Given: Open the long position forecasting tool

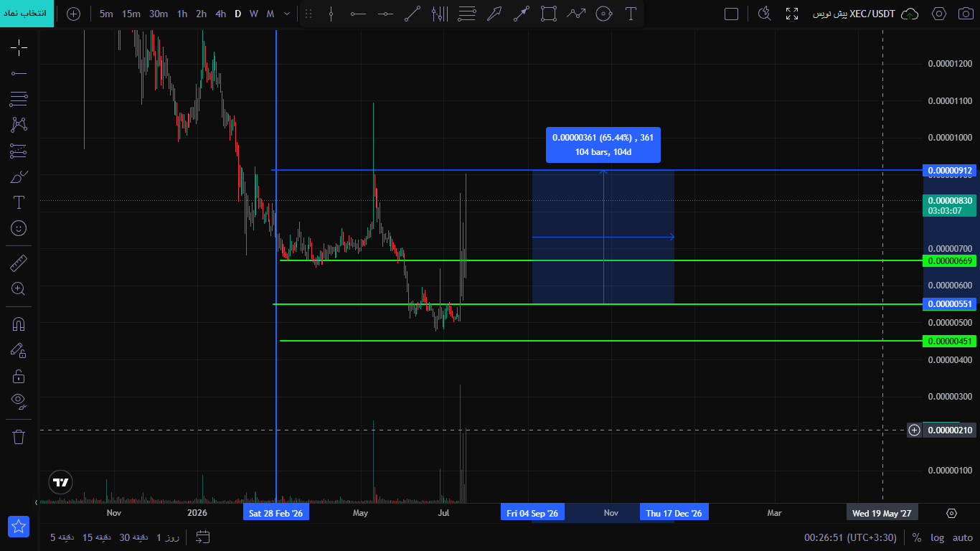Looking at the screenshot, I should tap(19, 151).
